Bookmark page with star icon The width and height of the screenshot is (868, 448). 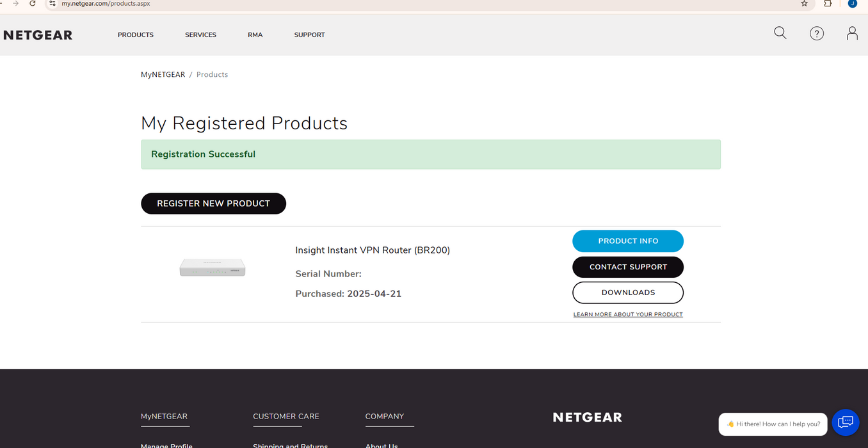pos(804,3)
